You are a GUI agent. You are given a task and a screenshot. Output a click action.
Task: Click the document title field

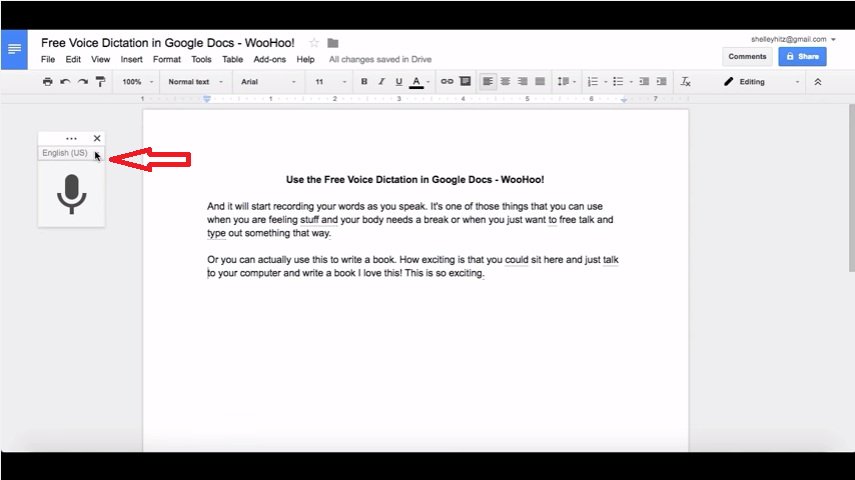tap(168, 43)
